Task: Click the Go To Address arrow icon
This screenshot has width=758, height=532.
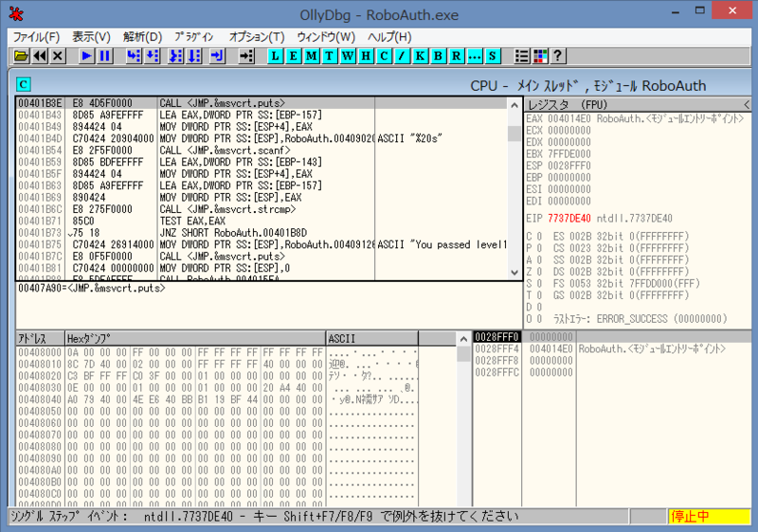Action: tap(246, 56)
